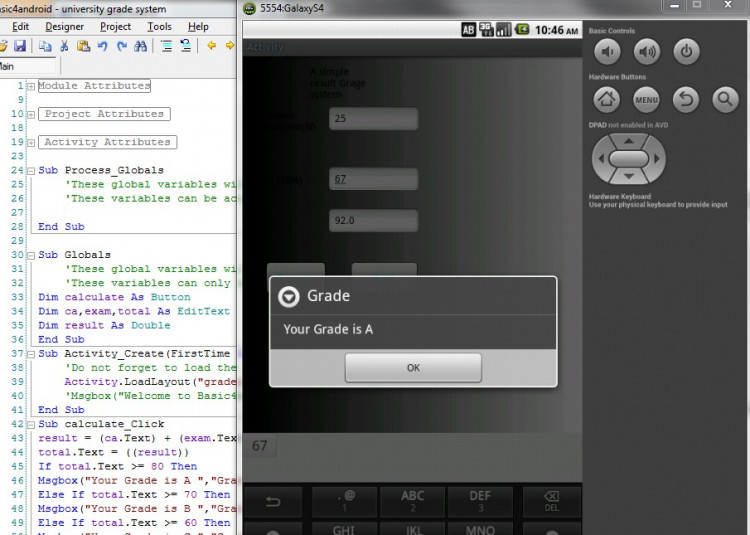Open the Edit menu
This screenshot has width=750, height=535.
coord(21,27)
